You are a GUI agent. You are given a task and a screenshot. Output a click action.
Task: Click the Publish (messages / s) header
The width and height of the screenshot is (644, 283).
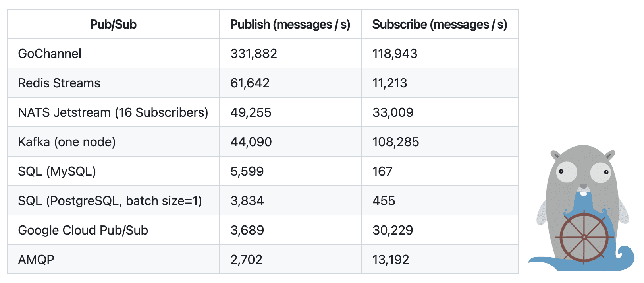point(290,25)
